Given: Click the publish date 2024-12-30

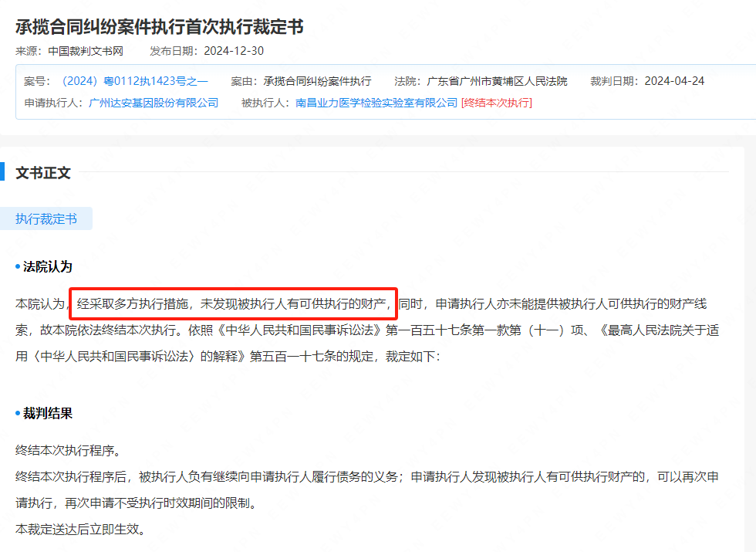Looking at the screenshot, I should (x=234, y=51).
